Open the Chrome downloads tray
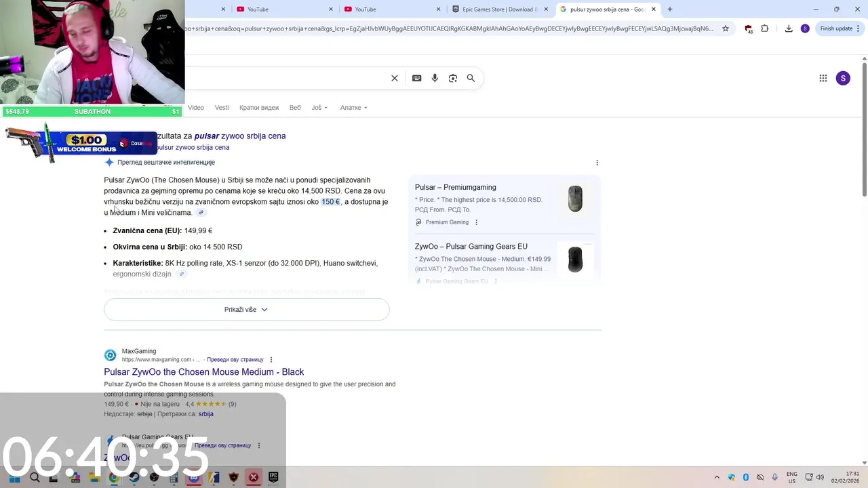Screen dimensions: 868x488 (789, 28)
